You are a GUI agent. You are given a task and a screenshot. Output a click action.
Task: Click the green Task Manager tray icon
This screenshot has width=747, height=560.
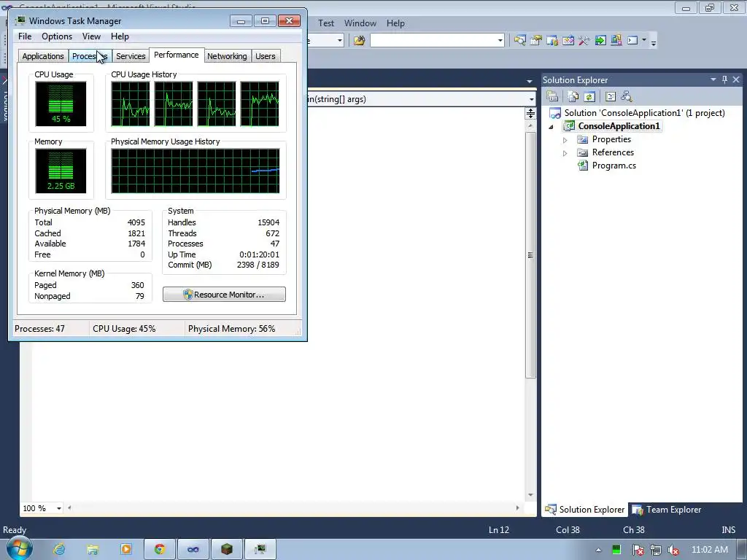616,550
